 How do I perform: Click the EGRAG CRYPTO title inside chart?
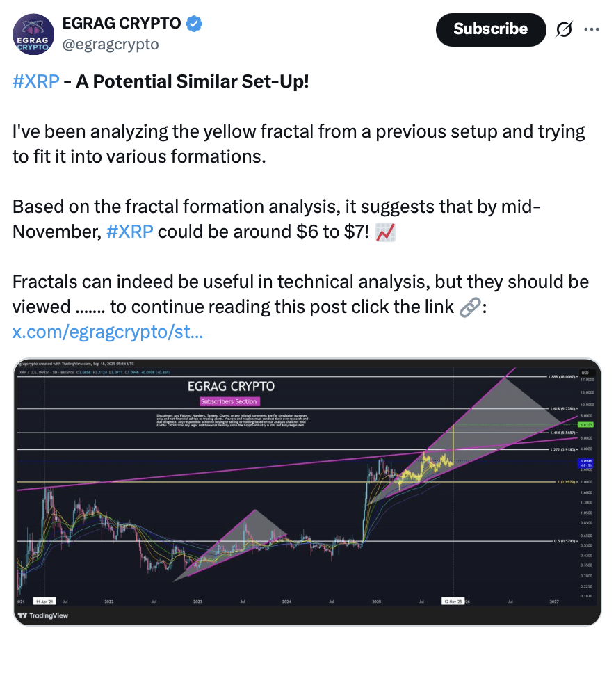coord(231,386)
